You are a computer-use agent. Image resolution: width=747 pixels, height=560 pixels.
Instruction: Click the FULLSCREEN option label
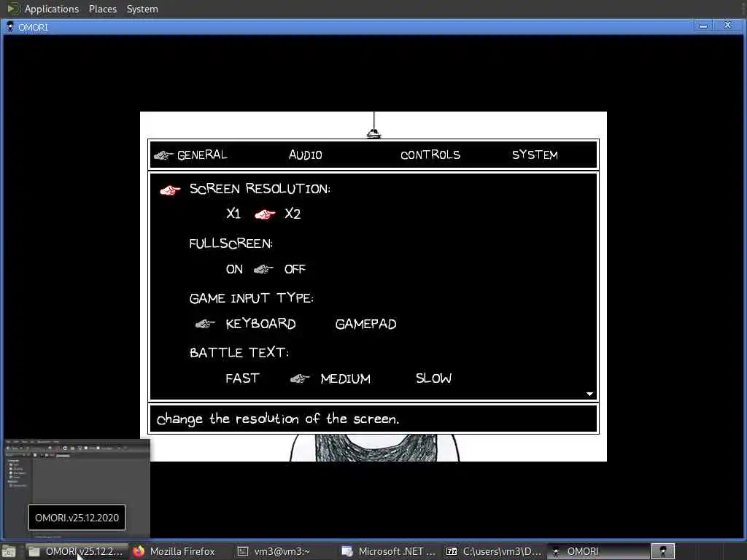(x=231, y=244)
